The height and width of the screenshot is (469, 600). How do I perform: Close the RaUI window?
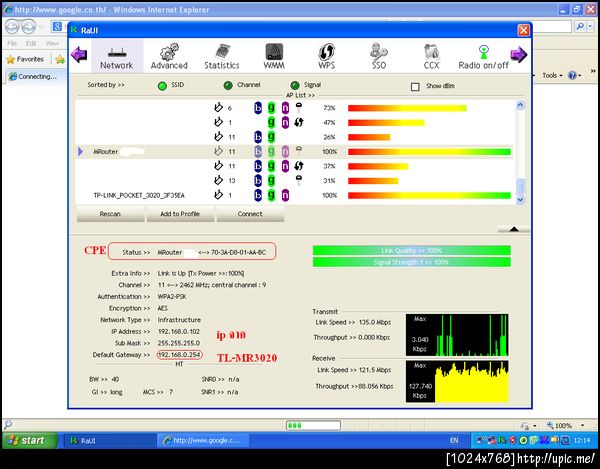523,30
